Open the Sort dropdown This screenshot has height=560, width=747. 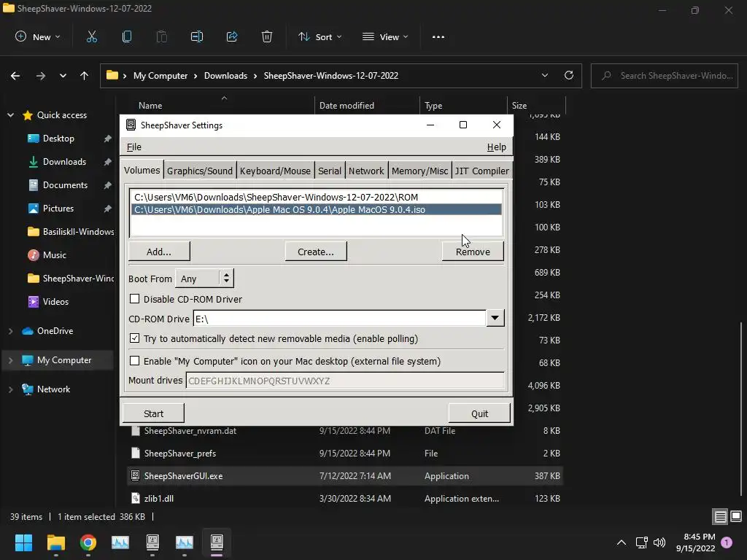(x=320, y=36)
